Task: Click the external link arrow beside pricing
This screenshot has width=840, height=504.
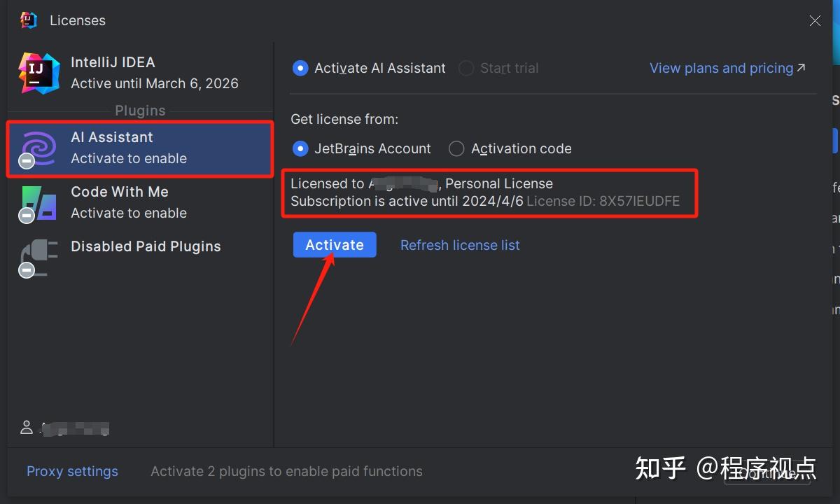Action: click(801, 68)
